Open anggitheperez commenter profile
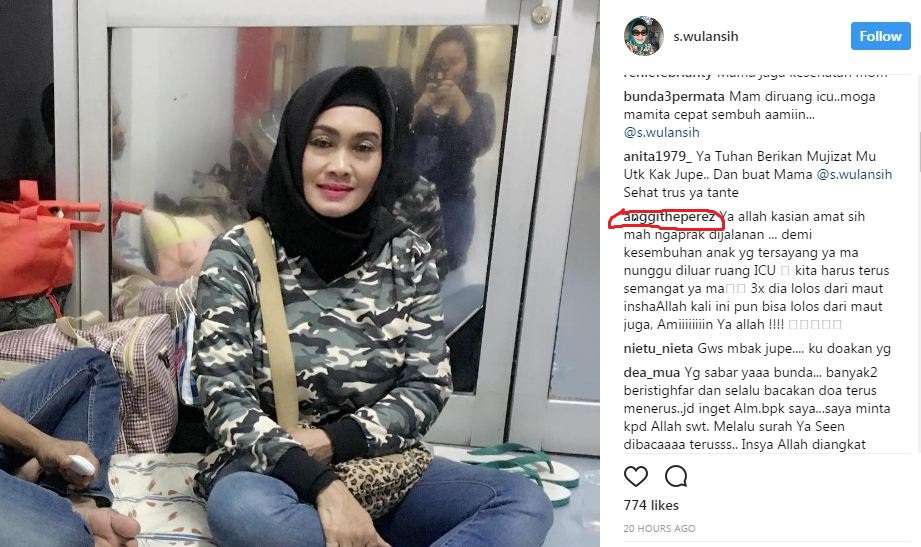Image resolution: width=921 pixels, height=547 pixels. tap(669, 216)
